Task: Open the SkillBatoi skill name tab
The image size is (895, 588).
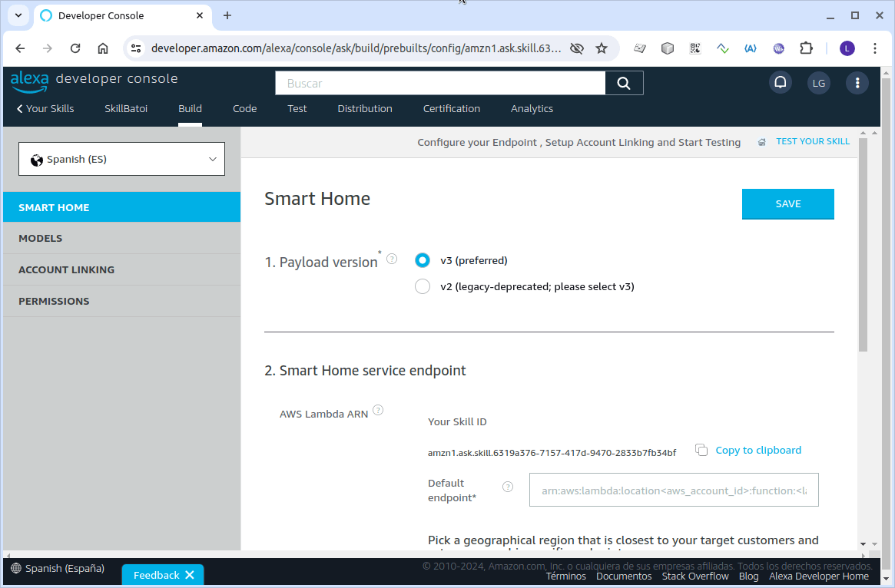Action: click(x=126, y=108)
